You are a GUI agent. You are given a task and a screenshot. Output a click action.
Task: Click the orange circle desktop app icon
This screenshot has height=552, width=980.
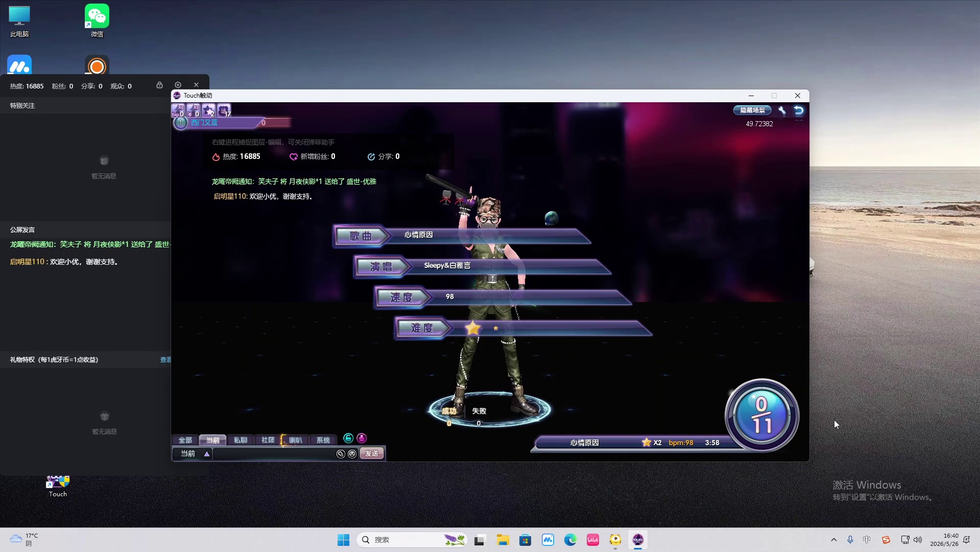[x=97, y=65]
